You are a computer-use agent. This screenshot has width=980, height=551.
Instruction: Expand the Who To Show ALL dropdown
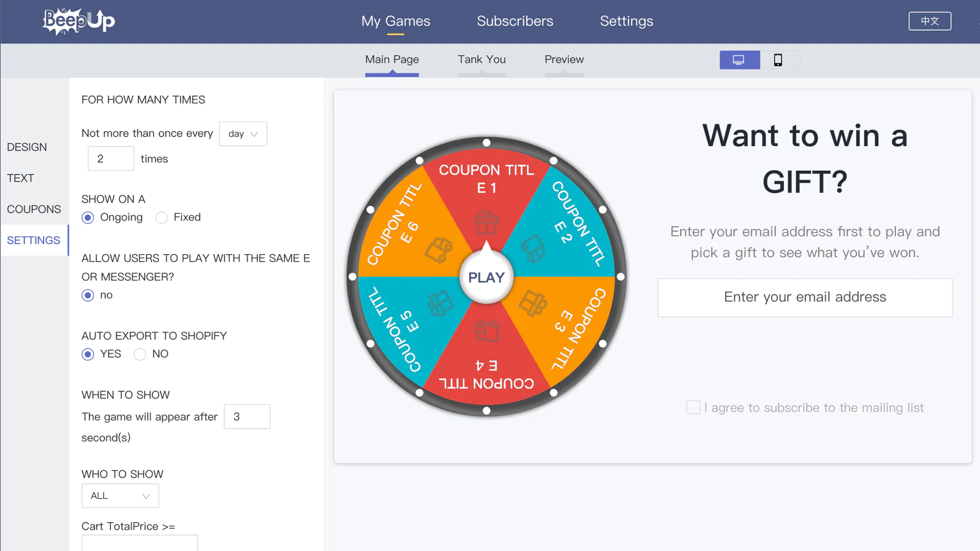click(x=120, y=496)
